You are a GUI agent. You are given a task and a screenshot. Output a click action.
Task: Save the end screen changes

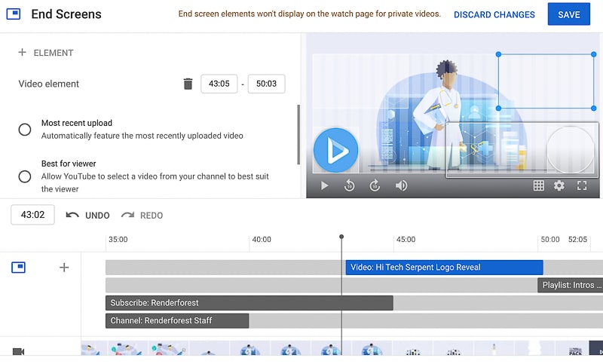point(569,14)
